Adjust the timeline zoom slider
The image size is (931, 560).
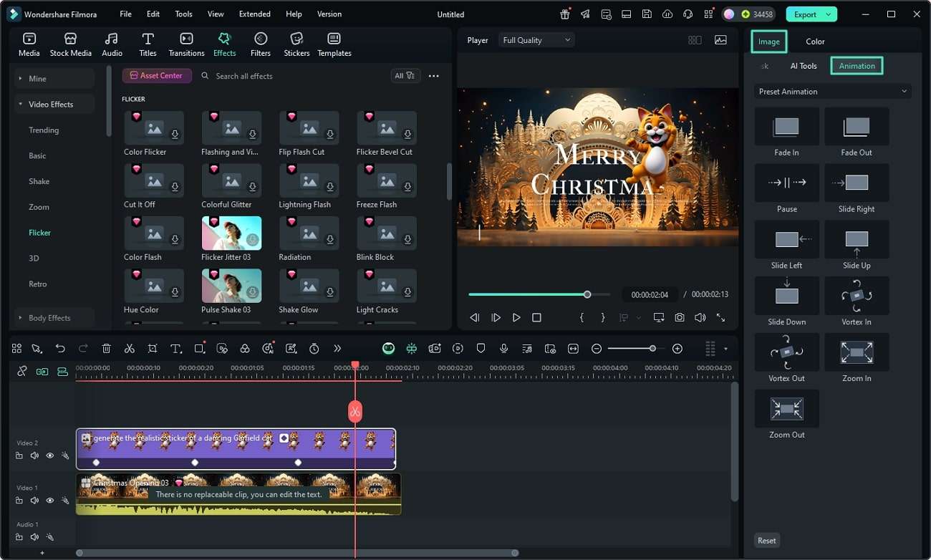tap(652, 349)
